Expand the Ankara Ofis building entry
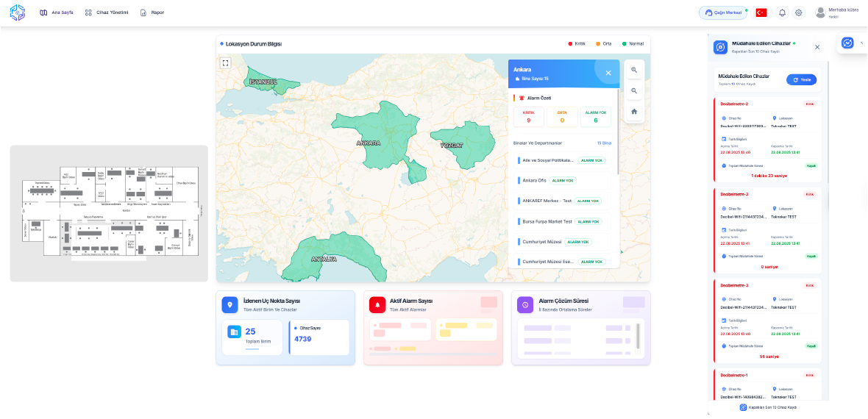This screenshot has height=419, width=868. 535,180
